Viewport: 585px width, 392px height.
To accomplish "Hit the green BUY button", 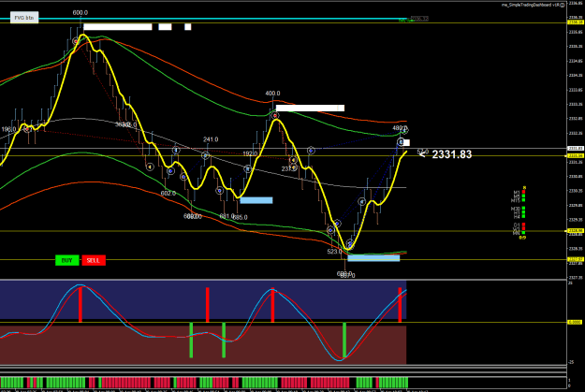I will (67, 260).
